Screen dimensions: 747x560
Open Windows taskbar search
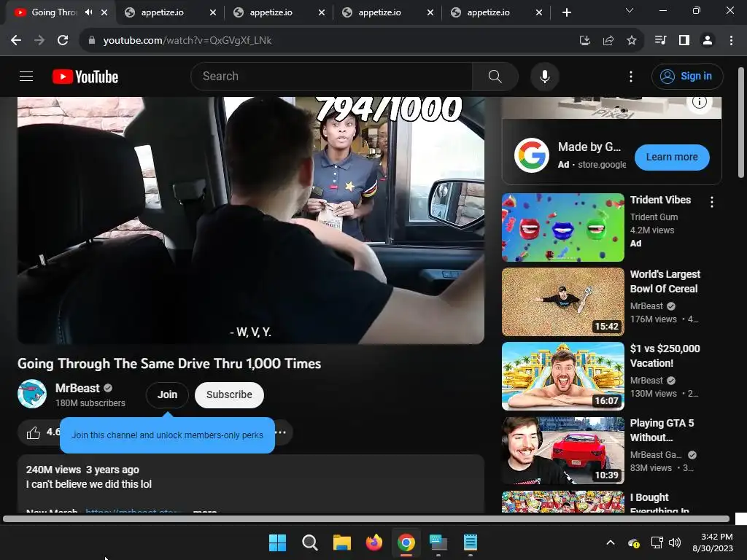tap(309, 542)
